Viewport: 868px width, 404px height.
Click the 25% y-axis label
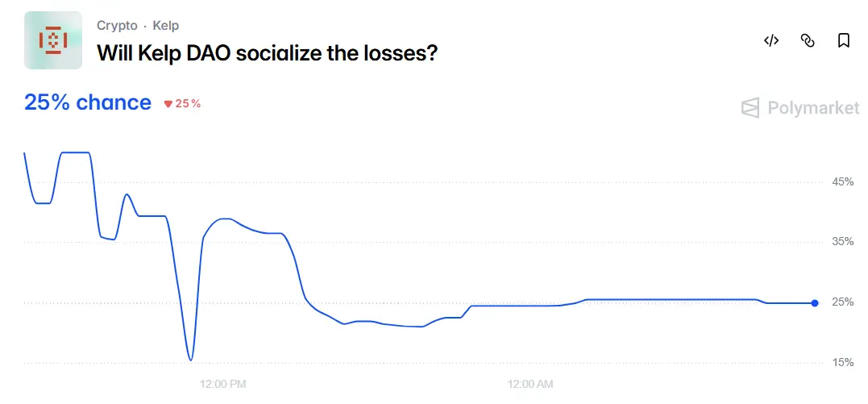click(x=842, y=302)
